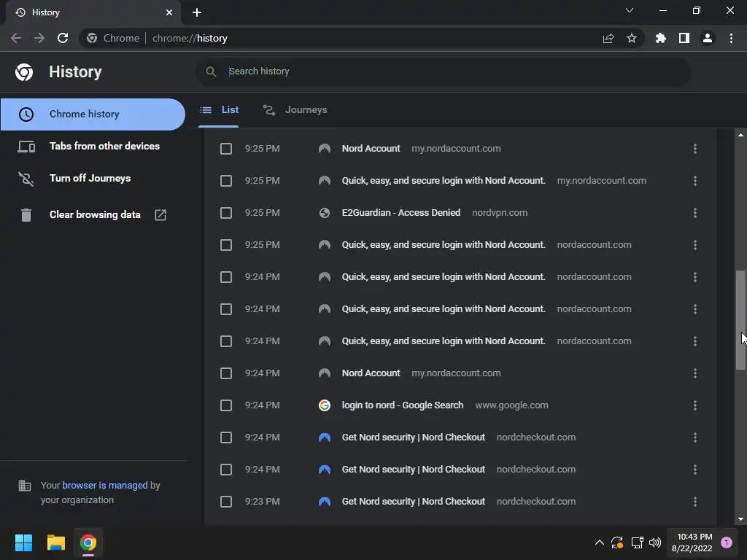Open the volume speaker tray icon
This screenshot has width=747, height=560.
click(x=655, y=542)
